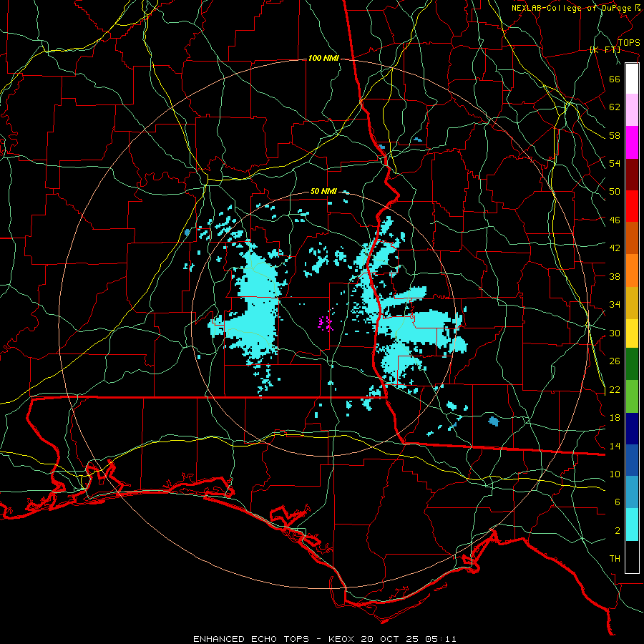Click the bright yellow legend swatch

click(632, 333)
